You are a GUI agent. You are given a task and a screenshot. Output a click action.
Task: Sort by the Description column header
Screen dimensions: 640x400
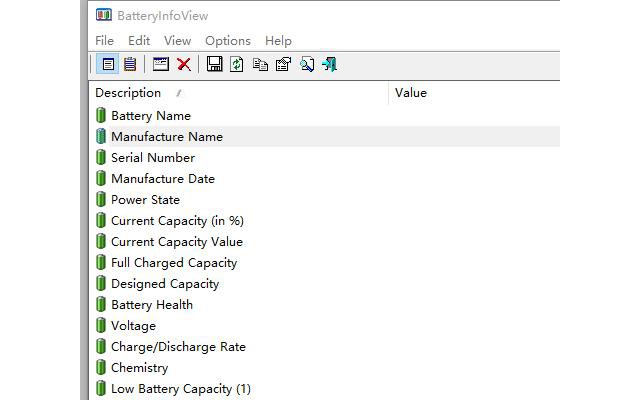point(239,93)
